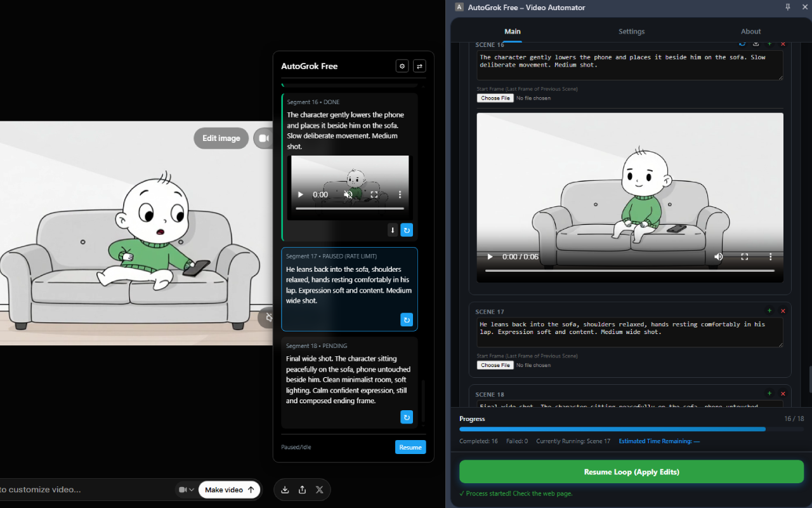
Task: Toggle fullscreen on Scene 16 video player
Action: coord(745,257)
